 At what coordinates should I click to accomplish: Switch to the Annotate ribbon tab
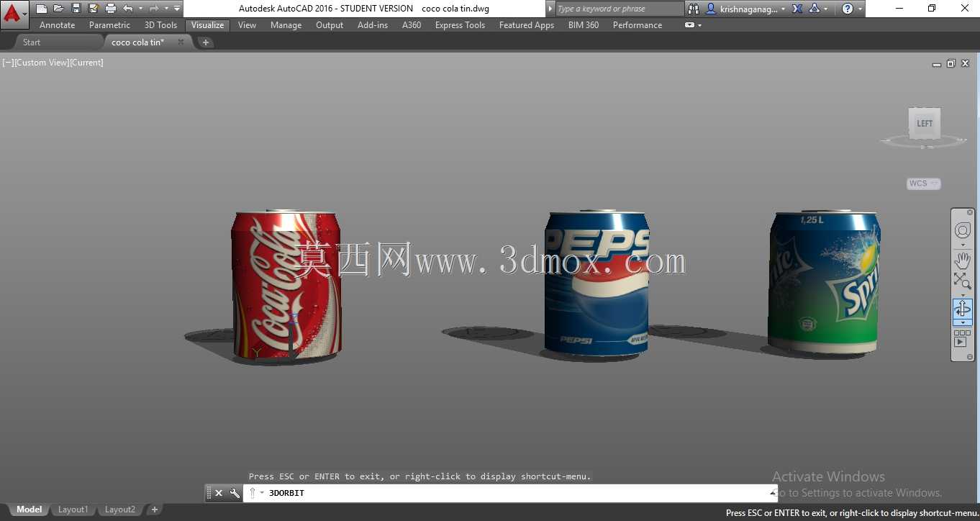click(58, 25)
